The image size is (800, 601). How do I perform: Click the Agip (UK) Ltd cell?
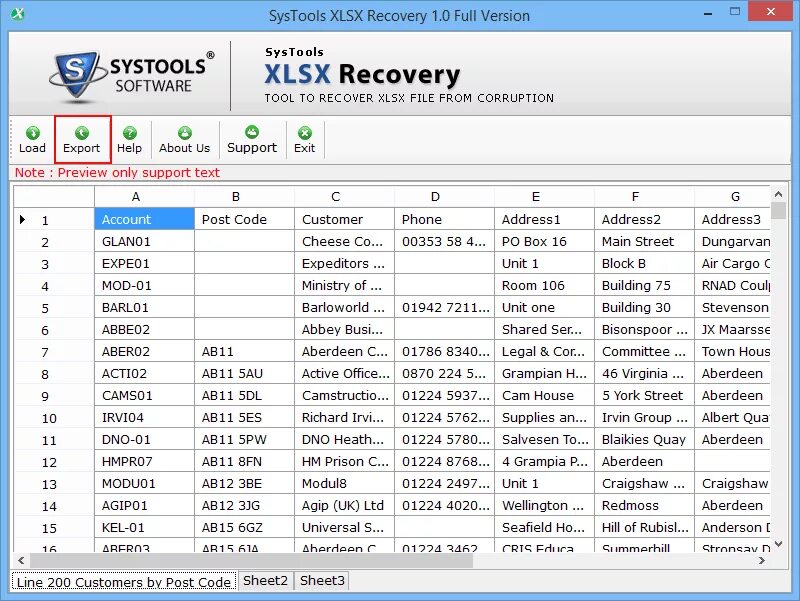pyautogui.click(x=344, y=506)
